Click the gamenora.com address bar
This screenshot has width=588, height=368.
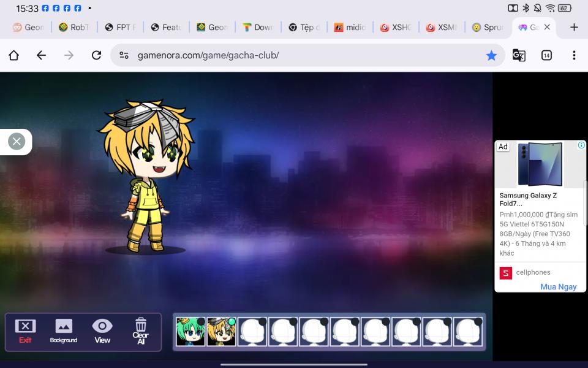[x=307, y=56]
